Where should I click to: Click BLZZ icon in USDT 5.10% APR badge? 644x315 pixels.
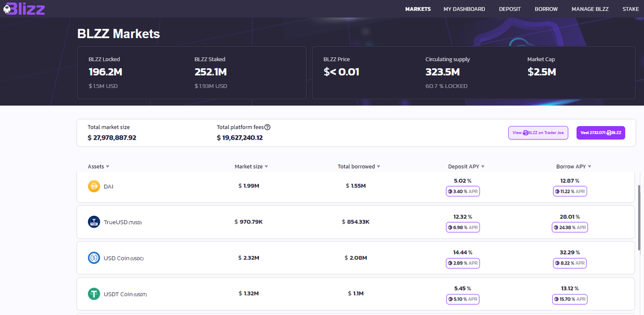coord(450,299)
